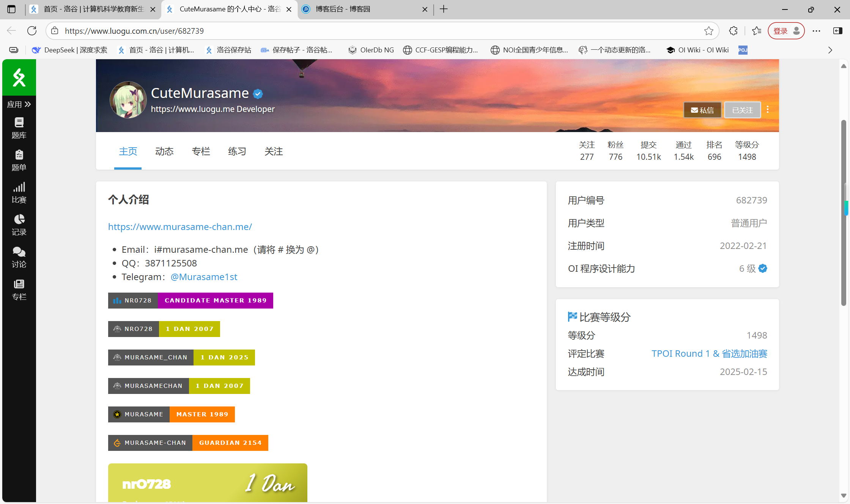Expand the 应用 sidebar menu
The height and width of the screenshot is (504, 850).
[19, 104]
